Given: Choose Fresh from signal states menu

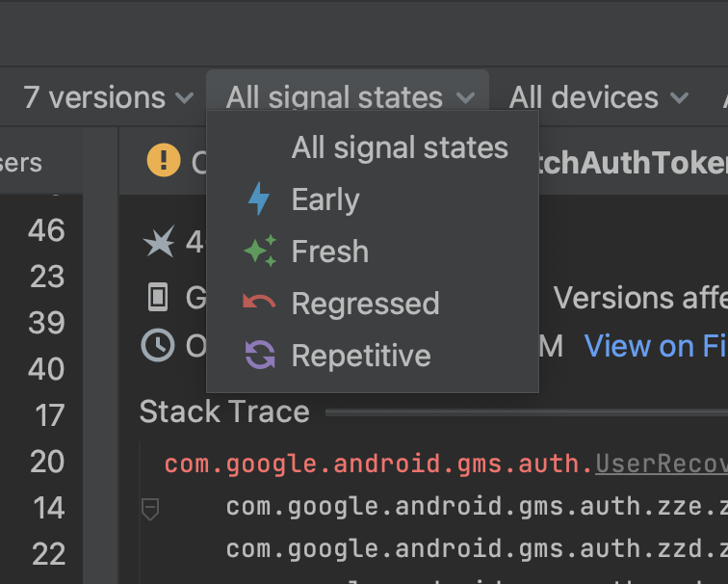Looking at the screenshot, I should (329, 252).
